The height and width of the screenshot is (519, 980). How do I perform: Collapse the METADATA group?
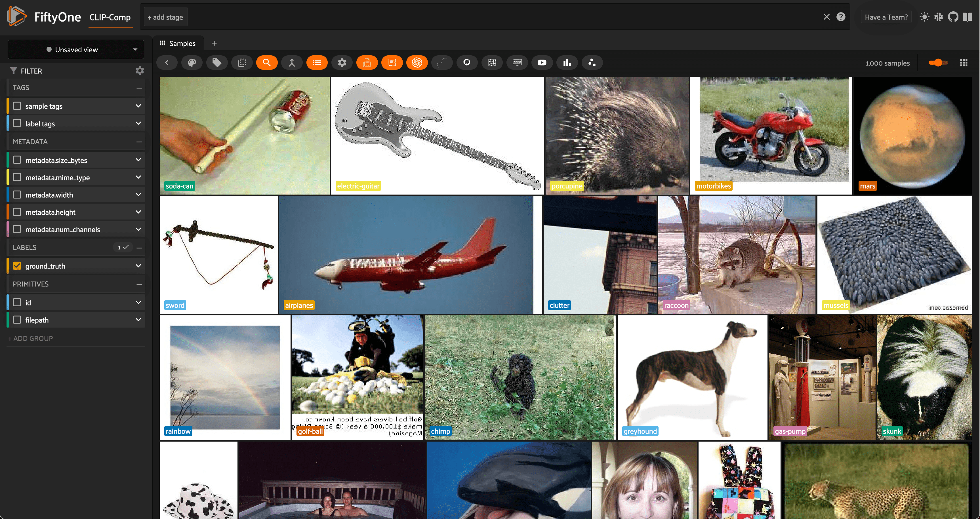pos(139,142)
